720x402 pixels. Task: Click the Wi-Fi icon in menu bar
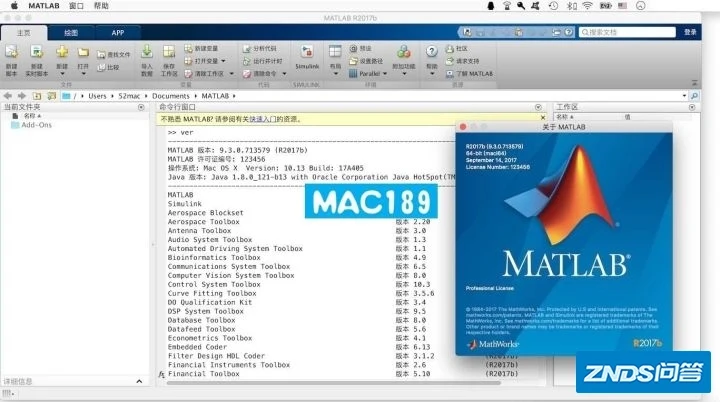coord(587,6)
